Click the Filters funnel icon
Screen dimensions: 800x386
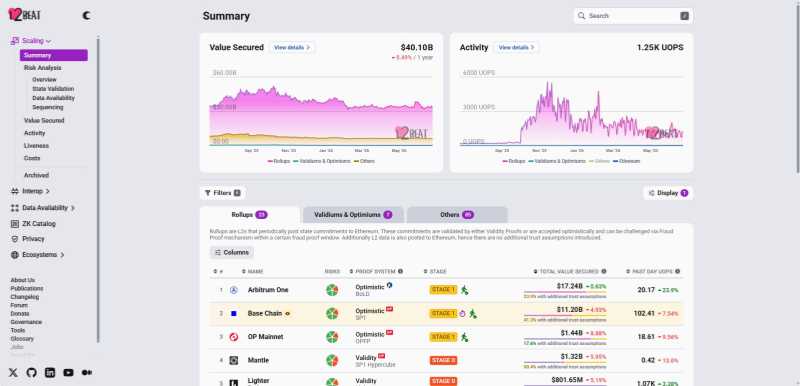point(208,193)
